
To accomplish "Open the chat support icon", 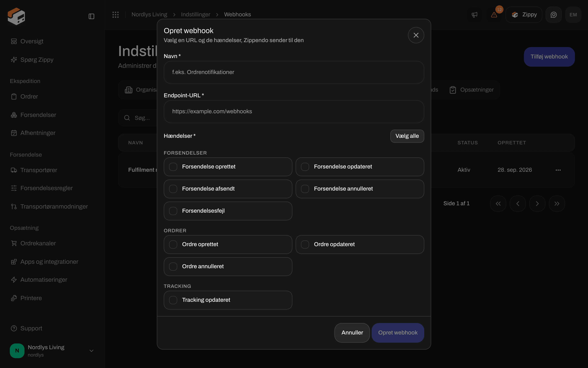I will (553, 15).
